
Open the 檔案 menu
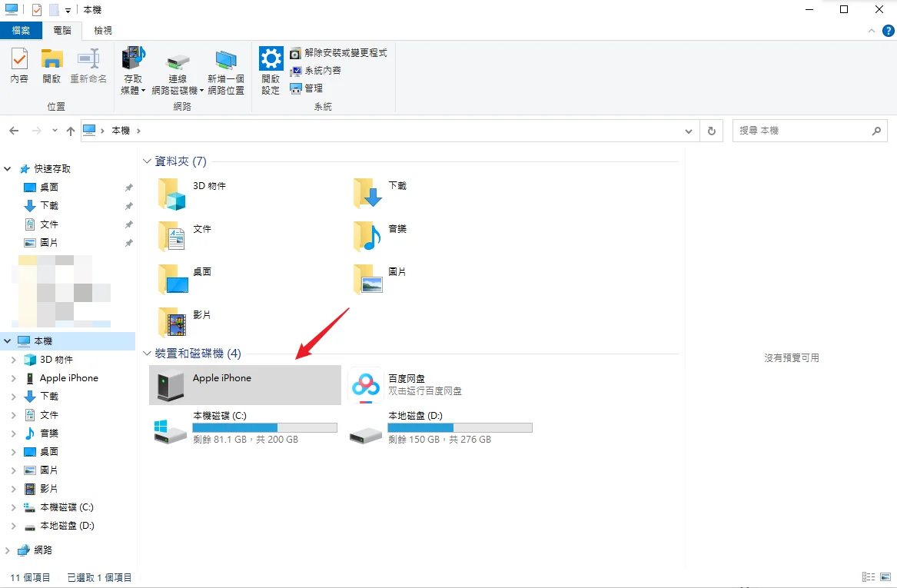pos(21,30)
